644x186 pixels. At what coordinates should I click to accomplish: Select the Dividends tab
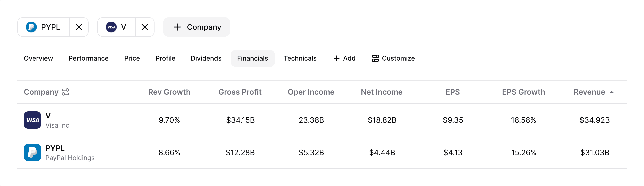[x=206, y=58]
